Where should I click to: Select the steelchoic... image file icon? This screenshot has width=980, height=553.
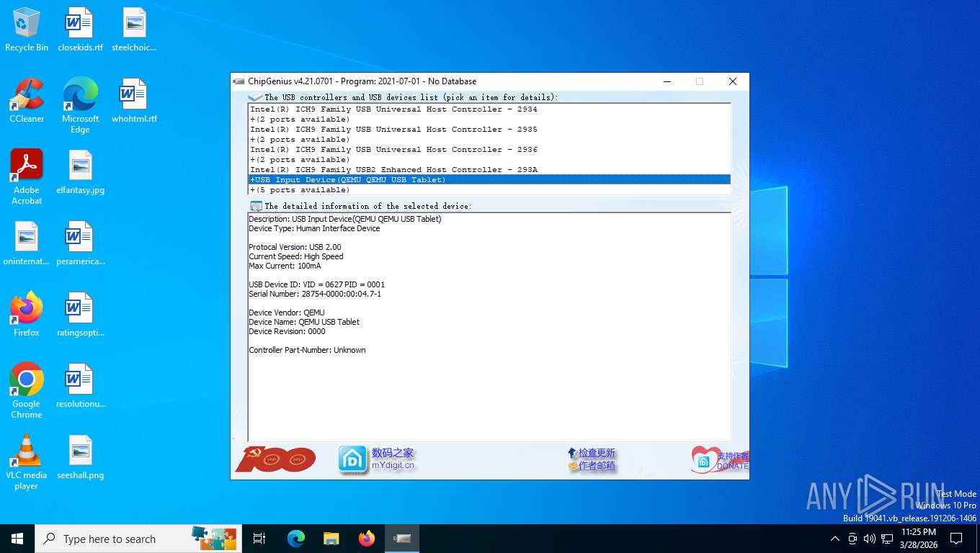point(134,30)
